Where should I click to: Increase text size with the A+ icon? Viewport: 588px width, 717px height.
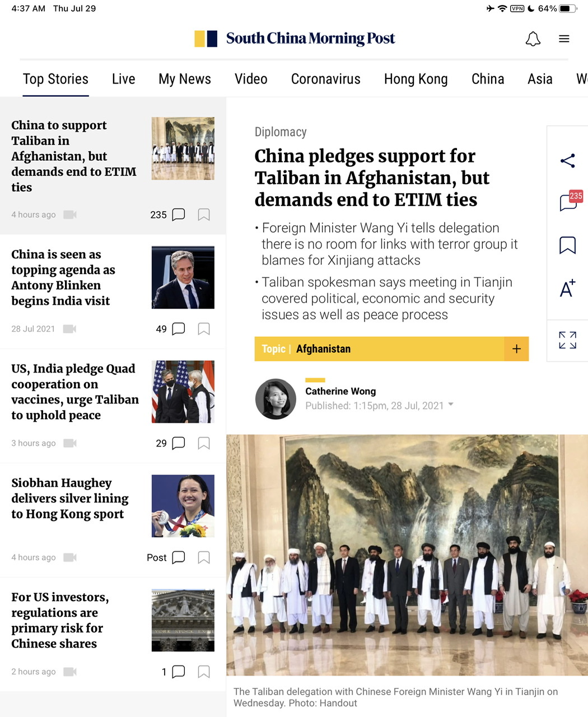click(567, 288)
